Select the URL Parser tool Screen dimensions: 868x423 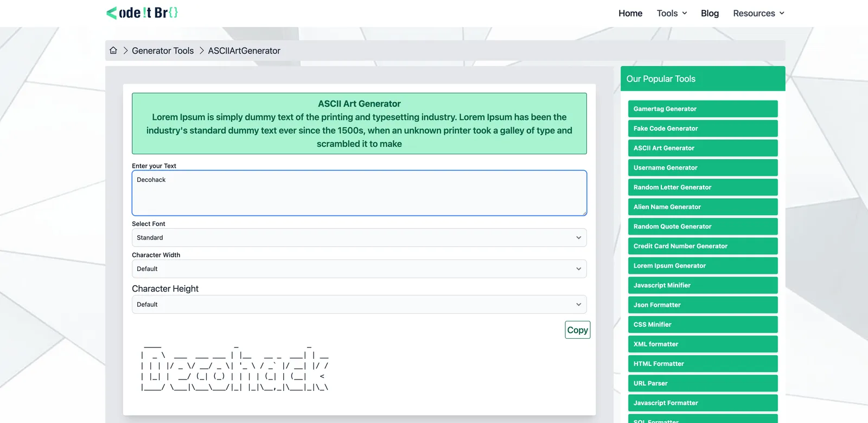[703, 383]
